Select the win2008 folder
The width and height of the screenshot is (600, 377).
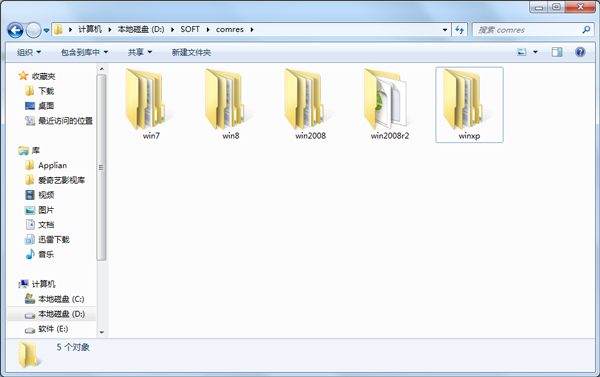pos(310,103)
